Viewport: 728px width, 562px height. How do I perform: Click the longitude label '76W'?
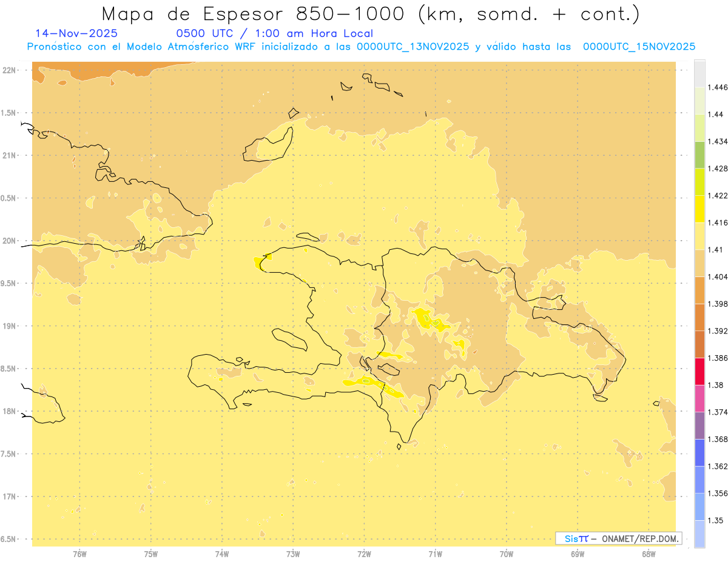click(79, 554)
